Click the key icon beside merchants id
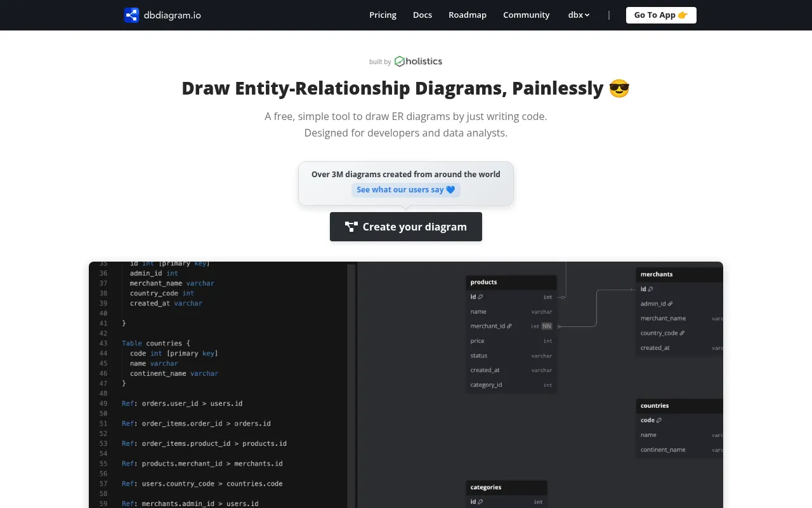Image resolution: width=812 pixels, height=508 pixels. [x=650, y=289]
